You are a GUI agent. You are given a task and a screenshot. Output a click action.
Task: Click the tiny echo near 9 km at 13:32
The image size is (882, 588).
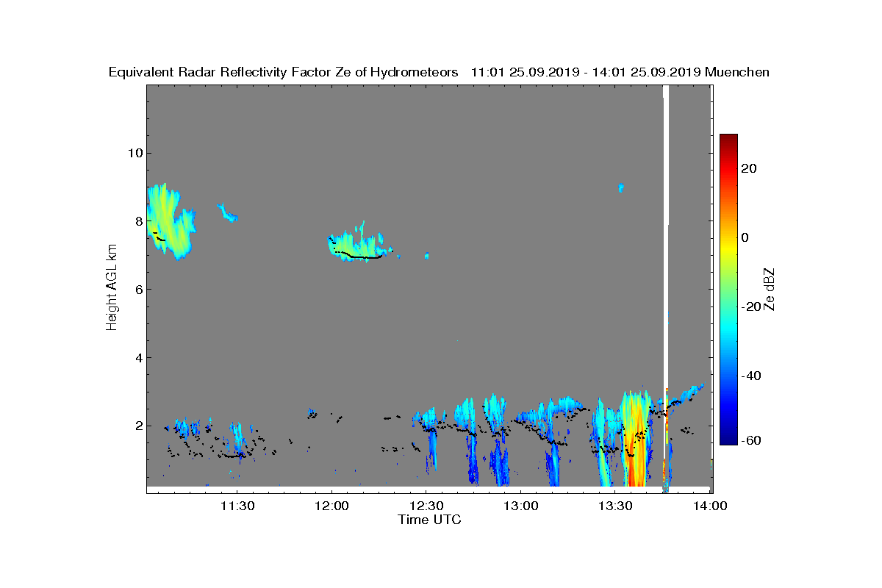621,188
